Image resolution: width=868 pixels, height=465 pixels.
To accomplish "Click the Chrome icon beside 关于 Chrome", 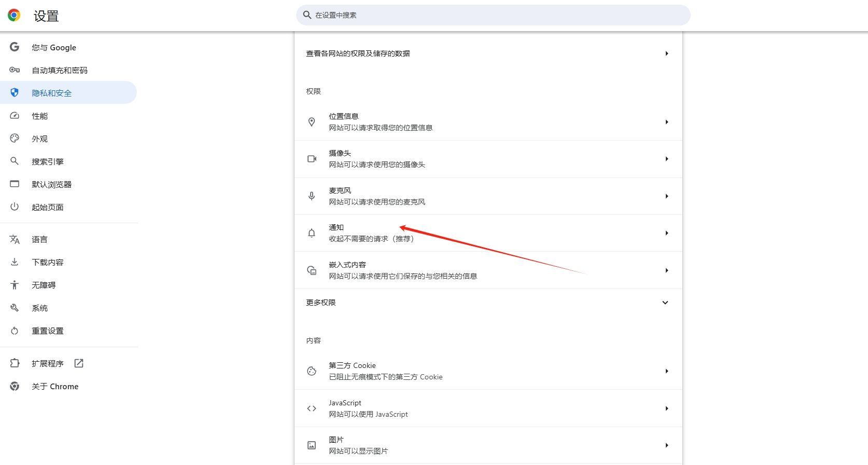I will [x=15, y=386].
